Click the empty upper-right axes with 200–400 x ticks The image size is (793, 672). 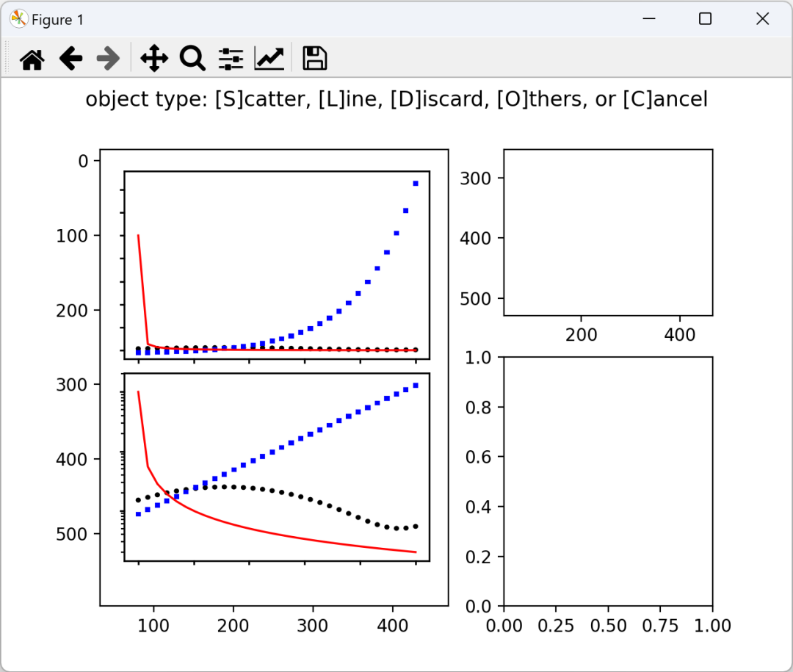click(608, 232)
